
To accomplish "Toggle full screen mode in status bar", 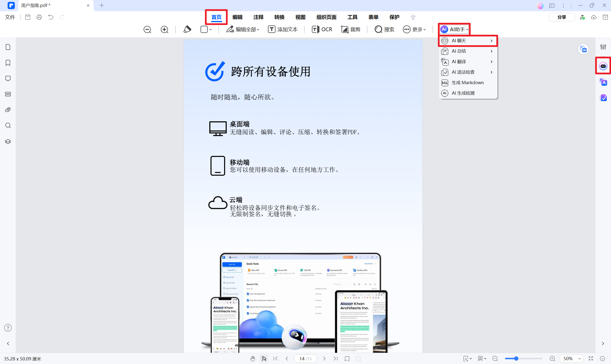I will [591, 359].
